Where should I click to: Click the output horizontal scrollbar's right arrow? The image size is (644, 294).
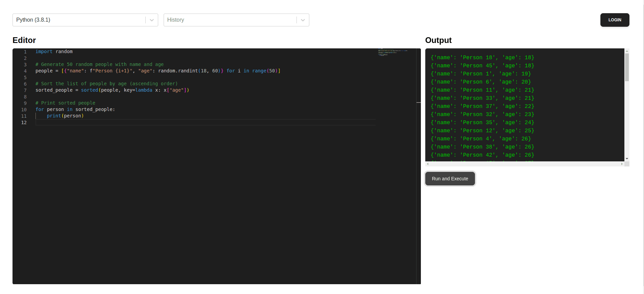click(x=622, y=164)
